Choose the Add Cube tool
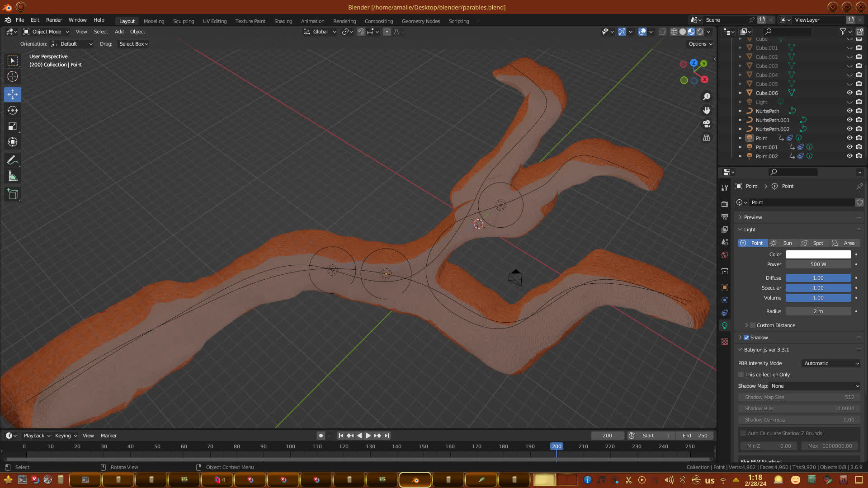This screenshot has height=488, width=868. [x=13, y=194]
